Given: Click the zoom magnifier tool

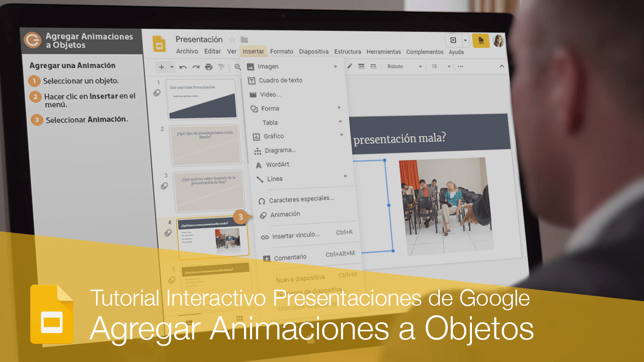Looking at the screenshot, I should tap(237, 67).
